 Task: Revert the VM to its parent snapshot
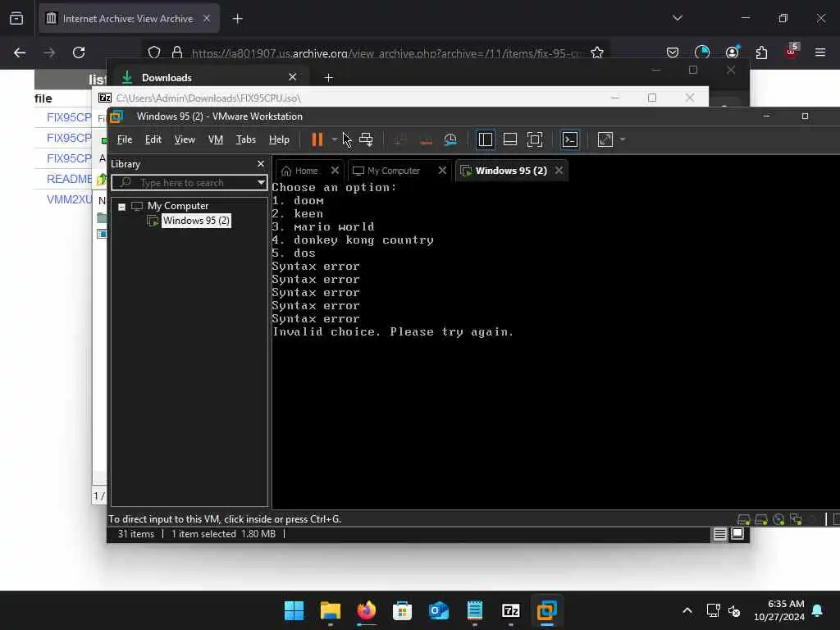427,139
